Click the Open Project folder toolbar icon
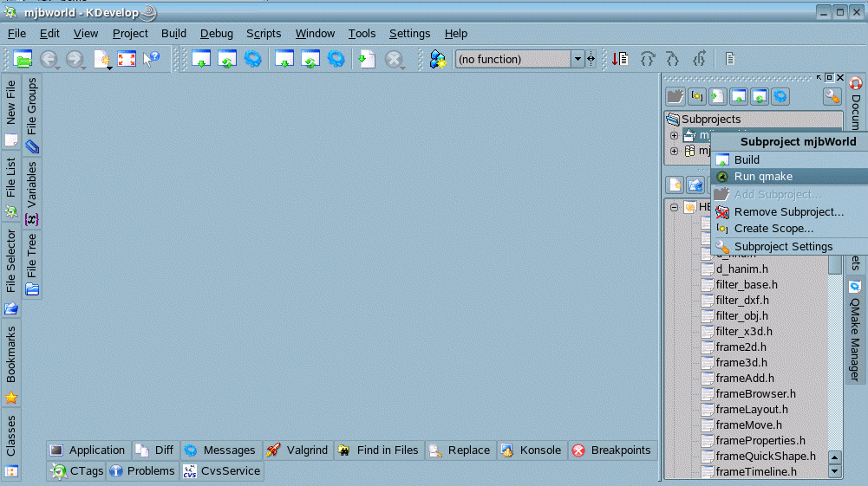Screen dimensions: 868x486 coord(23,59)
